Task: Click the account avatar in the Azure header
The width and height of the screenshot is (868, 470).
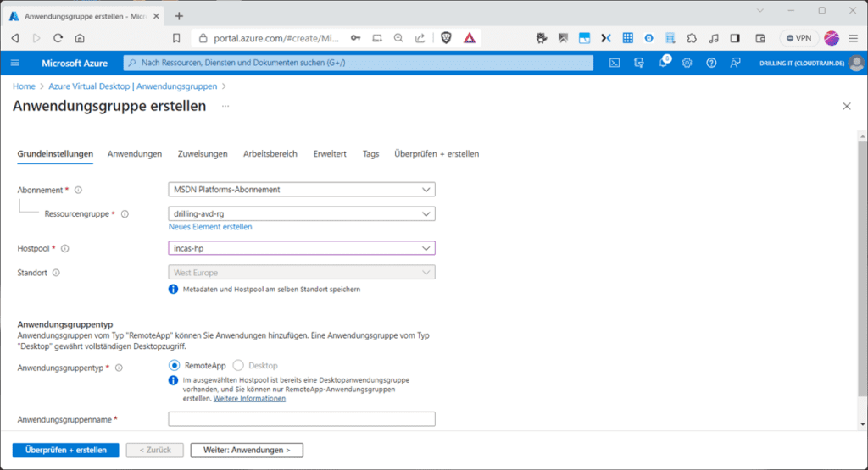Action: point(856,63)
